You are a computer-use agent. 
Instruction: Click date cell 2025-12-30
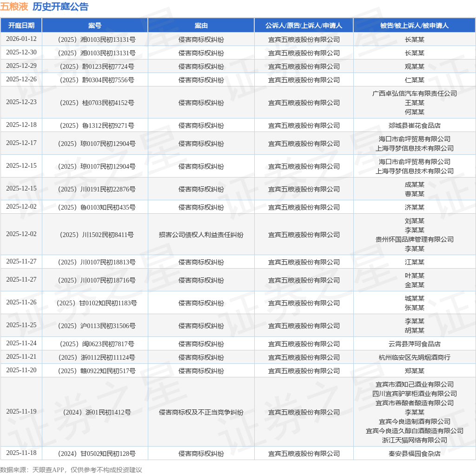coord(21,52)
